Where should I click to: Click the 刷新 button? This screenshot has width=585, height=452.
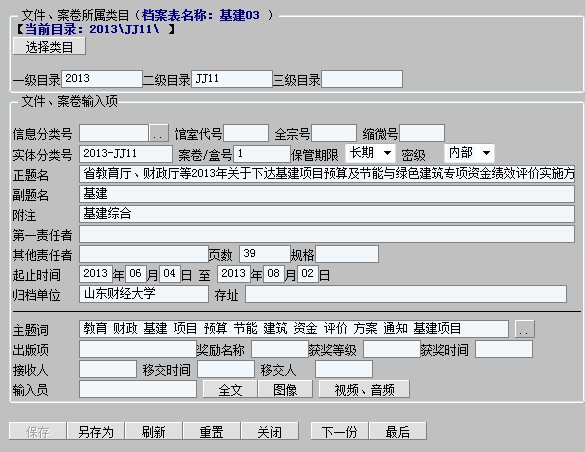click(154, 431)
